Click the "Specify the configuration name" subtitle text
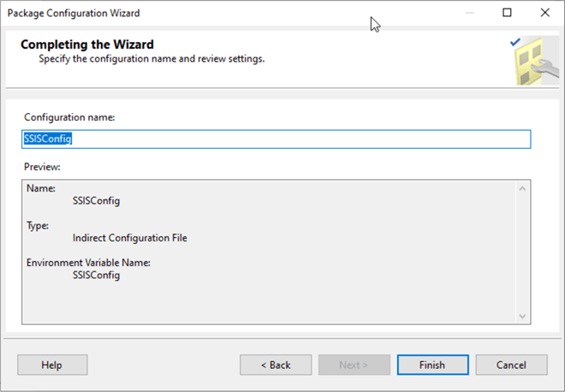Image resolution: width=565 pixels, height=392 pixels. coord(152,59)
